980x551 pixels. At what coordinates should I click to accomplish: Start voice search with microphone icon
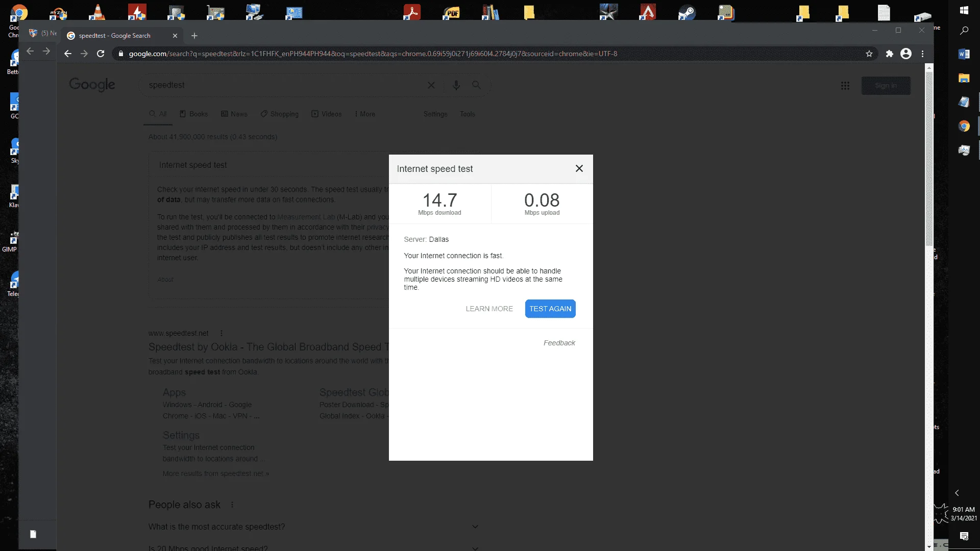[x=456, y=85]
